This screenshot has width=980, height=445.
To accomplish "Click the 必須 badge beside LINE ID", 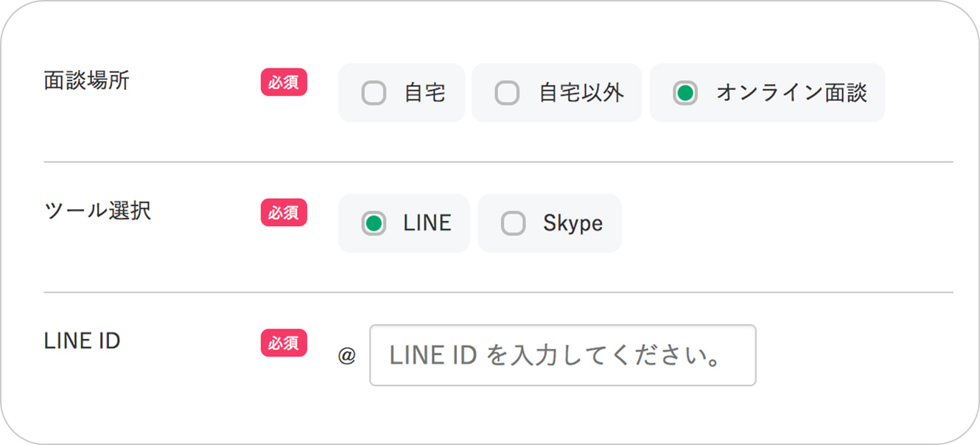I will coord(284,343).
